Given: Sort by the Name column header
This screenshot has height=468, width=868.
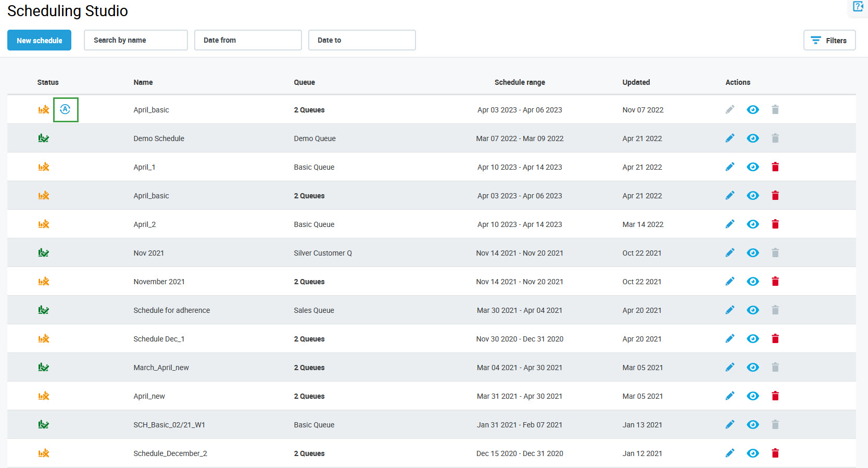Looking at the screenshot, I should coord(143,82).
